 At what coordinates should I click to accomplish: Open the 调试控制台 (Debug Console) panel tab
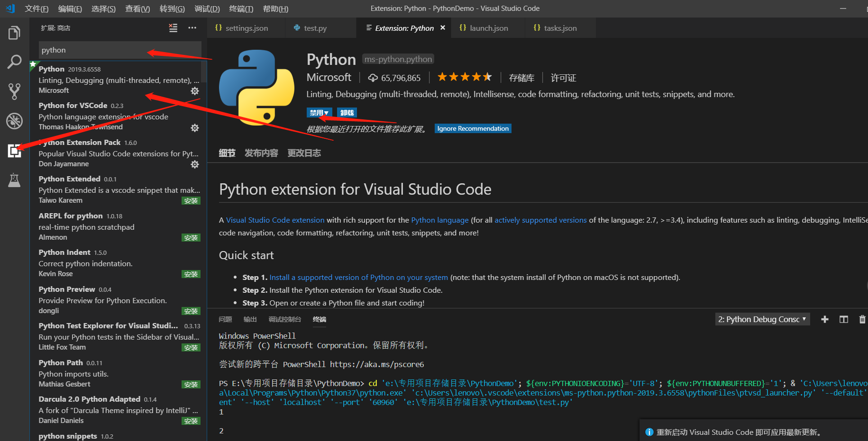click(x=284, y=319)
